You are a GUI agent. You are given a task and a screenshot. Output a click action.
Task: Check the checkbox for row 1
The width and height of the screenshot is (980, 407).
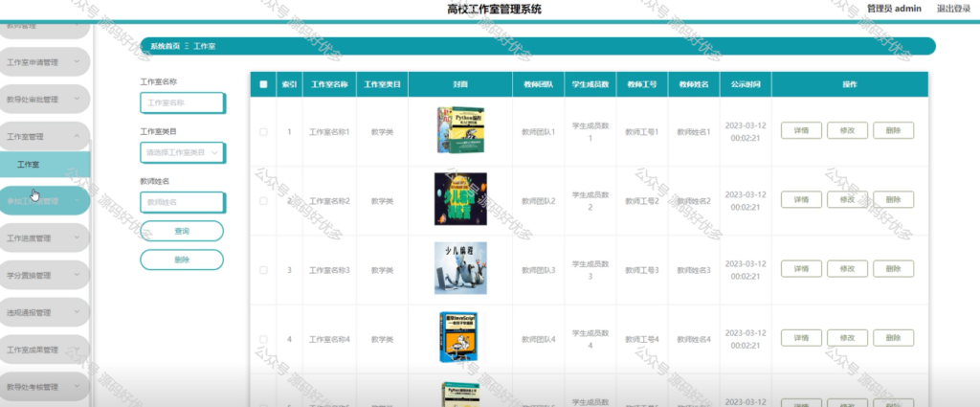coord(263,132)
